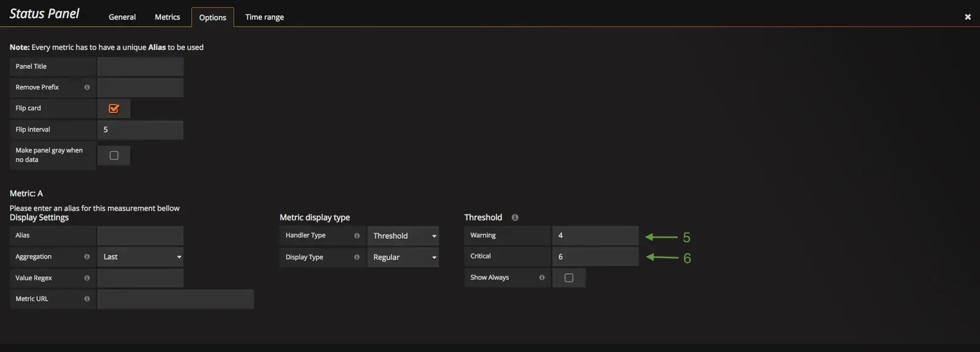Focus the Remove Prefix input field
This screenshot has height=352, width=980.
pos(140,88)
